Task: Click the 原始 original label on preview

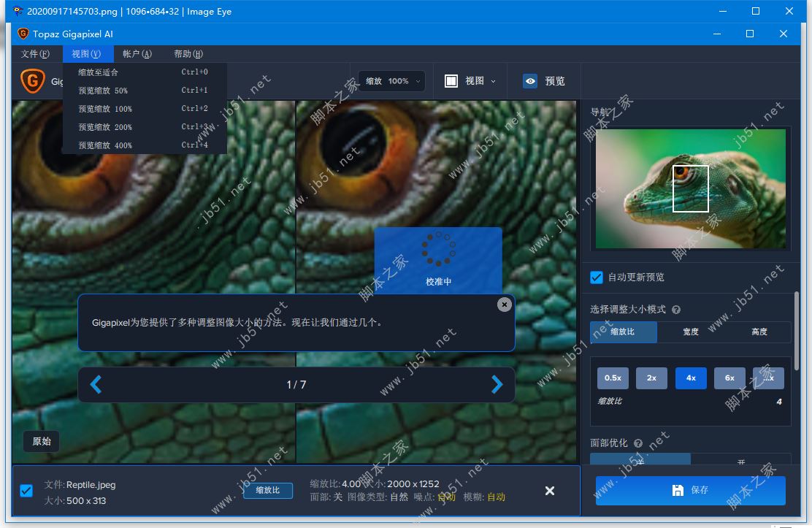Action: 42,442
